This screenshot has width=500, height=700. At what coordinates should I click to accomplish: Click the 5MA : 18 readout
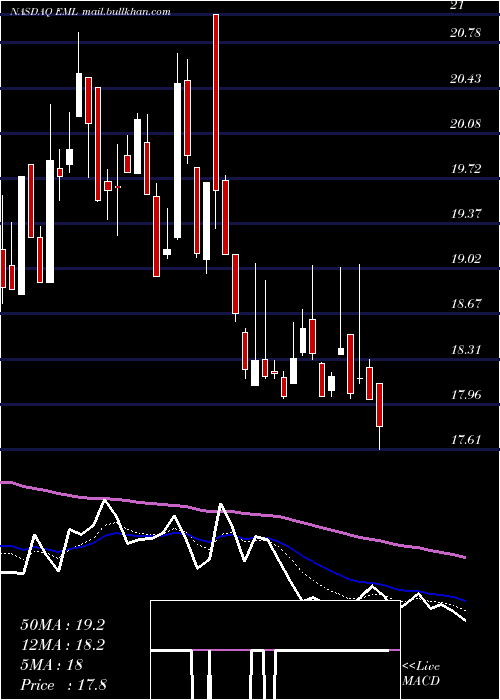point(51,665)
